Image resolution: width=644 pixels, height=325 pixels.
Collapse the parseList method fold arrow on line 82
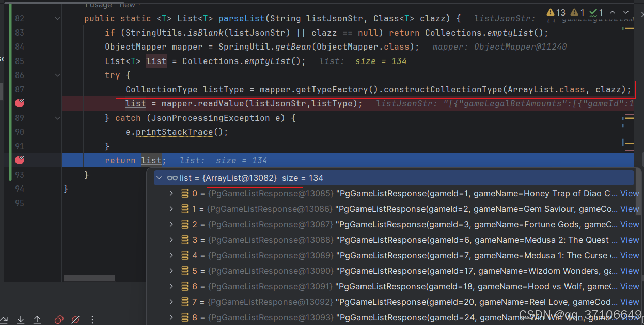(58, 18)
